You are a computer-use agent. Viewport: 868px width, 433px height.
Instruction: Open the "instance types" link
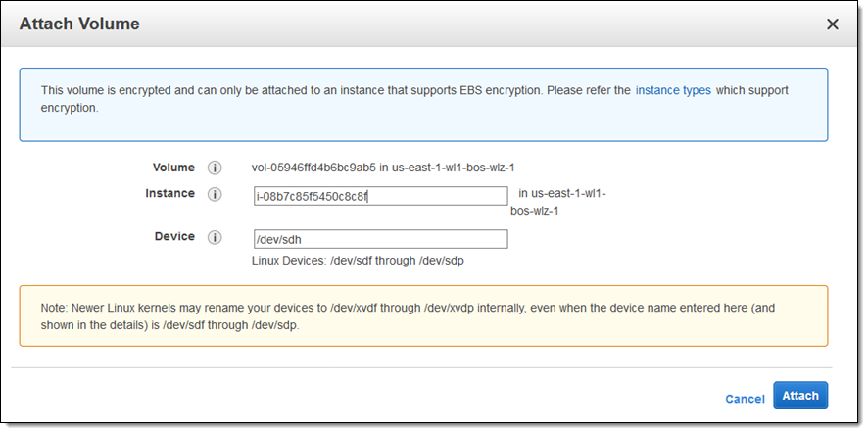[673, 90]
